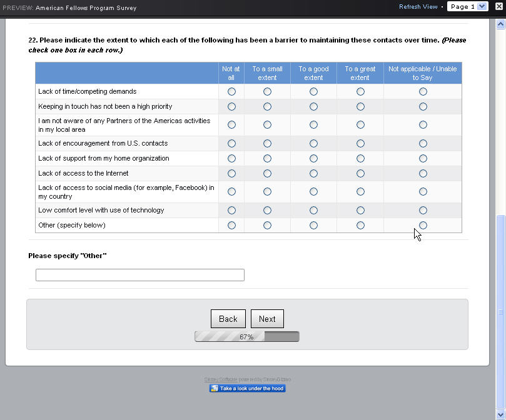
Task: Open the Page 1 dropdown
Action: (468, 6)
